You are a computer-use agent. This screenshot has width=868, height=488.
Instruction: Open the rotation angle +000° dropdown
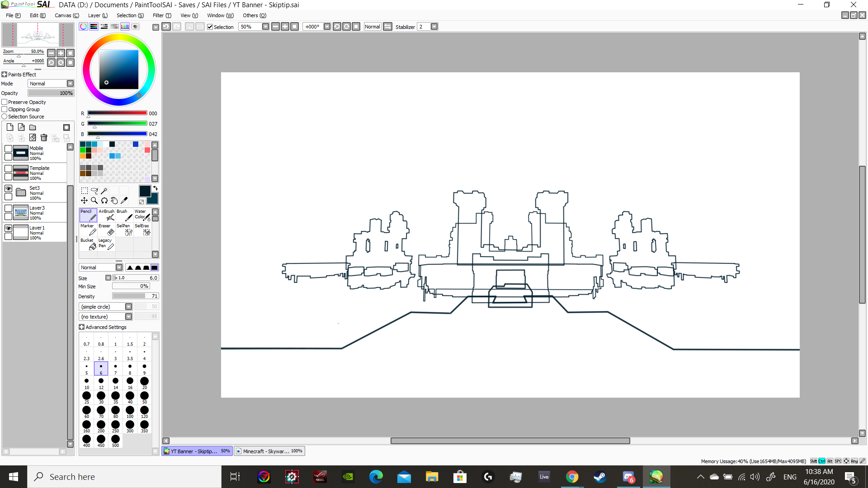click(327, 27)
